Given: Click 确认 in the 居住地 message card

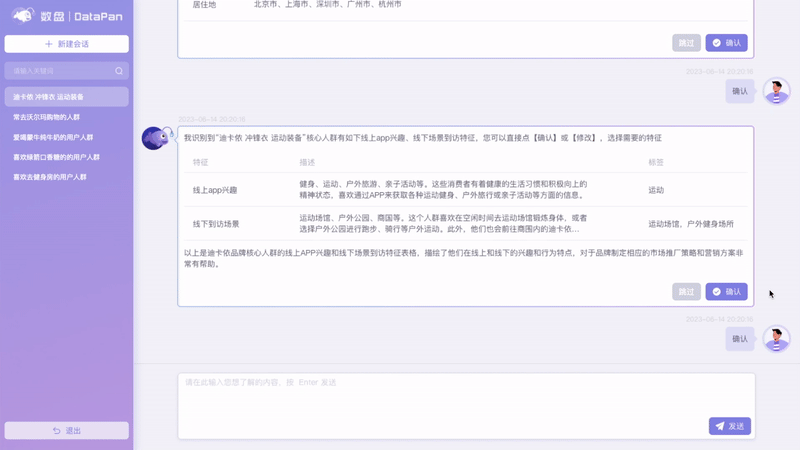Looking at the screenshot, I should coord(727,43).
